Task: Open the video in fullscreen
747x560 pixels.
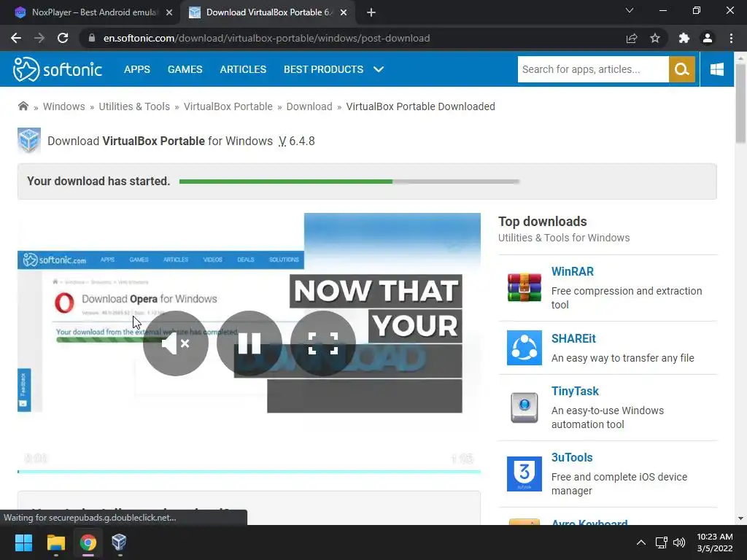Action: [323, 343]
